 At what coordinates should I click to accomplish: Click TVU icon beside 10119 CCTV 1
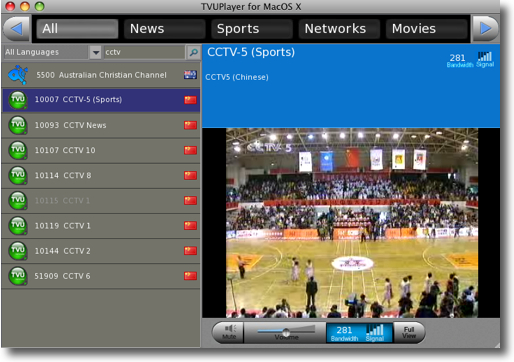18,226
